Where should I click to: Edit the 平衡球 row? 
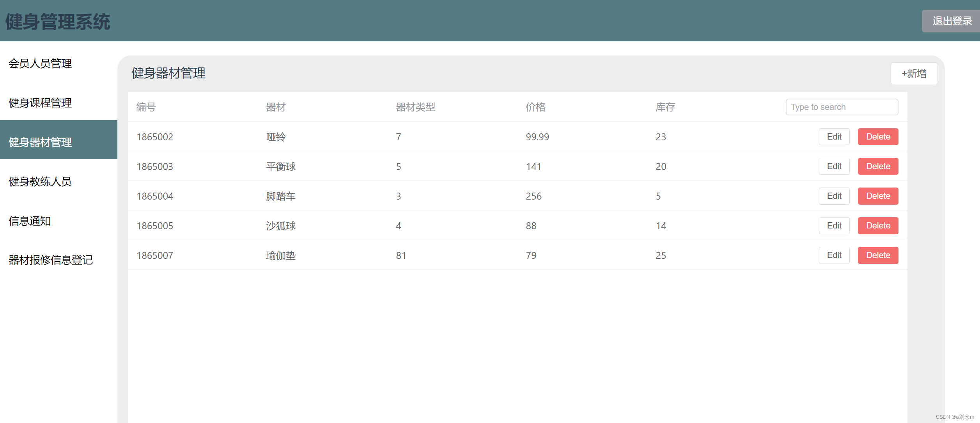(x=834, y=166)
